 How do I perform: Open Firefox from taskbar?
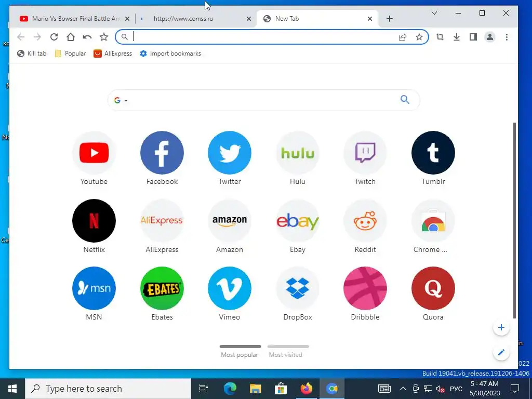coord(306,389)
